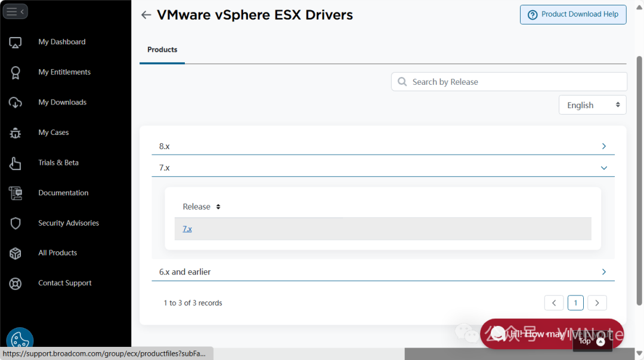Open cookie settings with the cookie icon
644x360 pixels.
click(20, 340)
